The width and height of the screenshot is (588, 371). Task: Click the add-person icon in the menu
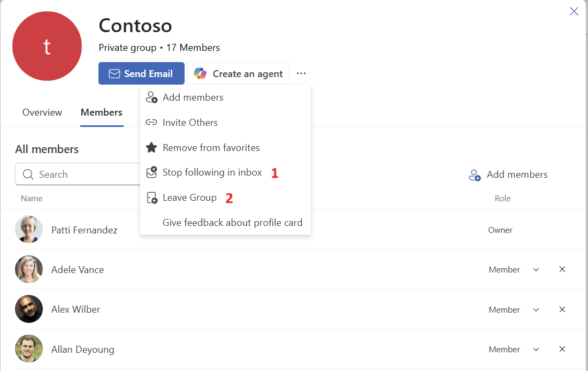pos(151,97)
